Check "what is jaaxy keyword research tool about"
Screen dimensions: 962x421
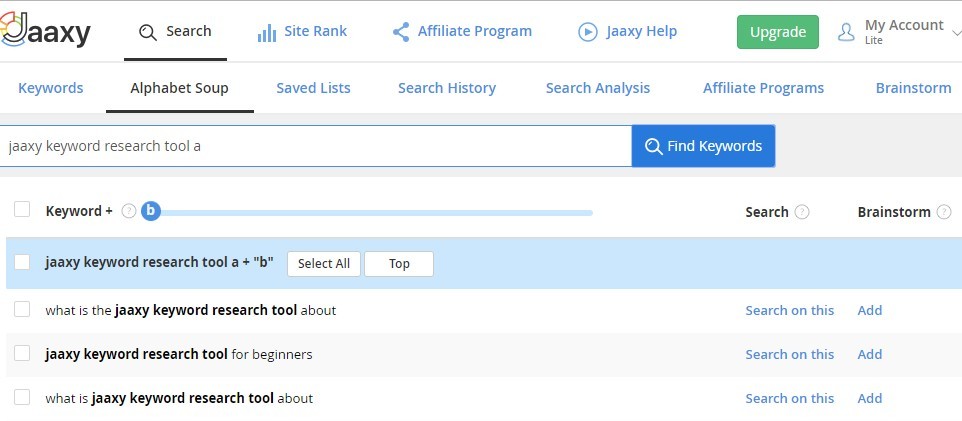(22, 397)
